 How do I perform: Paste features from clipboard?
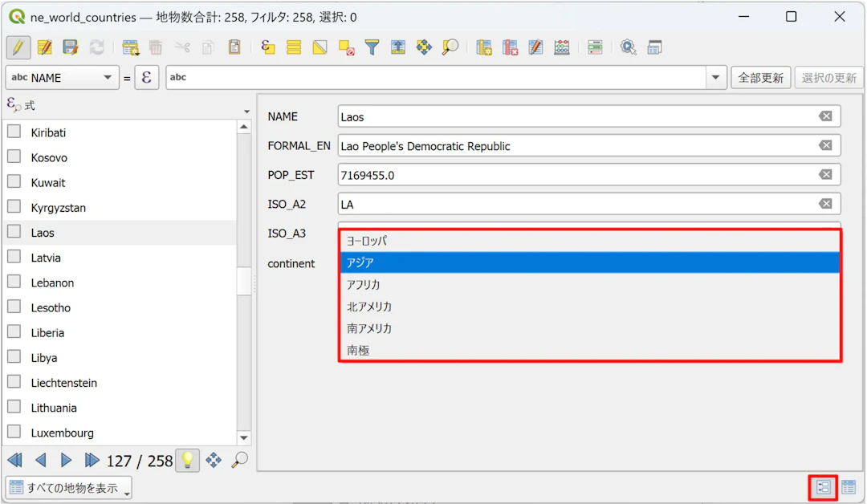(234, 47)
